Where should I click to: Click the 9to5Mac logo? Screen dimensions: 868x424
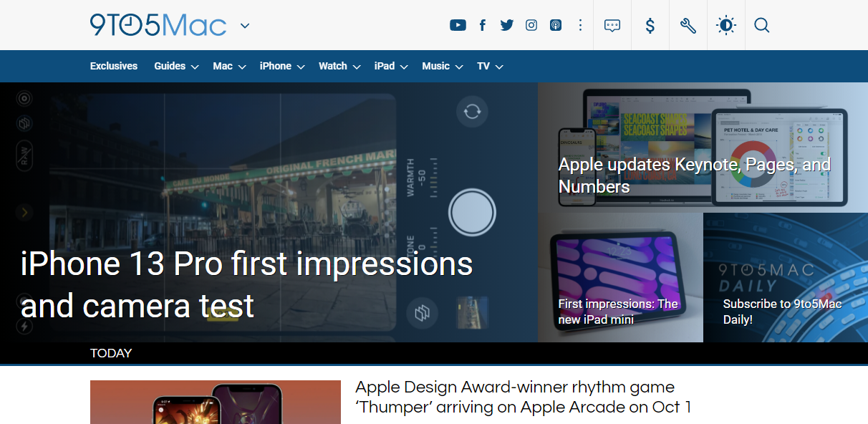coord(158,25)
